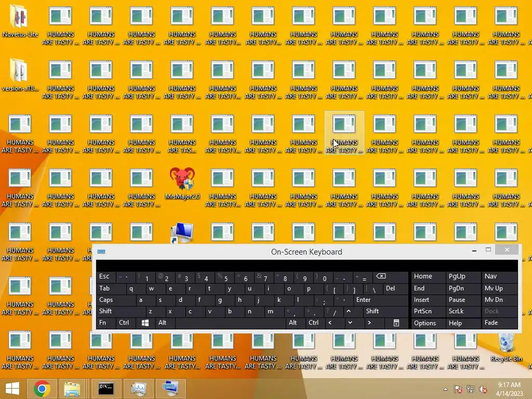Click the PgDn key
This screenshot has height=399, width=532.
(x=463, y=289)
